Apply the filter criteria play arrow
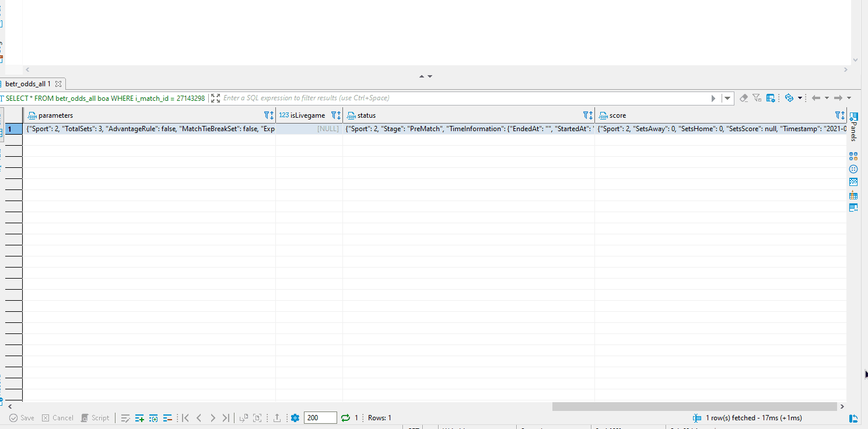The width and height of the screenshot is (868, 429). tap(713, 98)
